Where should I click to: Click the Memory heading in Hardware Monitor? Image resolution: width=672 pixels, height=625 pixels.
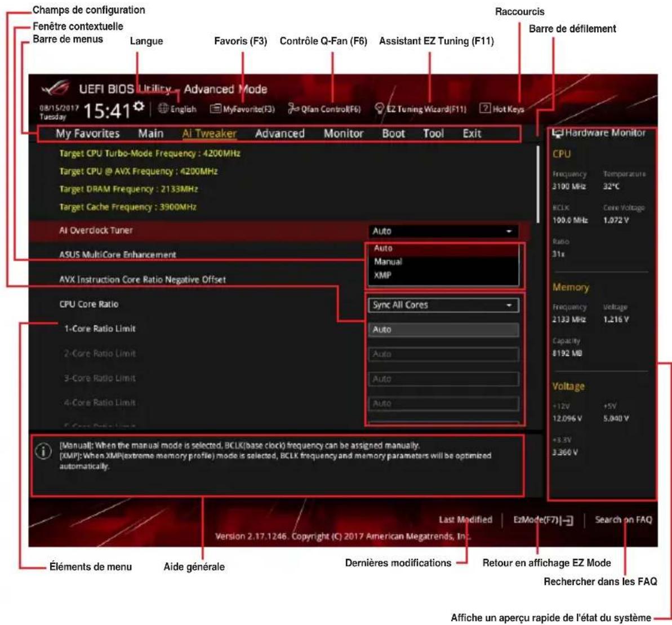(571, 287)
